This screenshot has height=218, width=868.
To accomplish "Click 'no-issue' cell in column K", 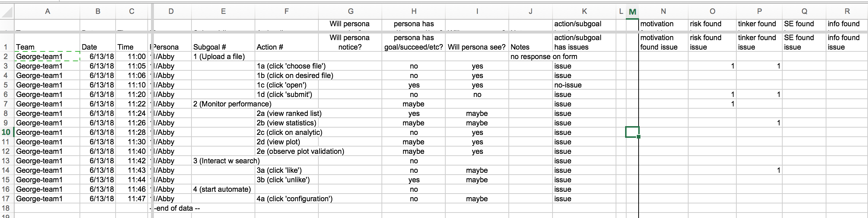I will coord(584,85).
